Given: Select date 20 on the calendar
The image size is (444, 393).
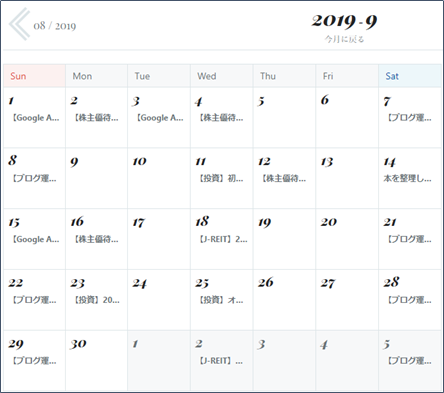Looking at the screenshot, I should pos(329,222).
